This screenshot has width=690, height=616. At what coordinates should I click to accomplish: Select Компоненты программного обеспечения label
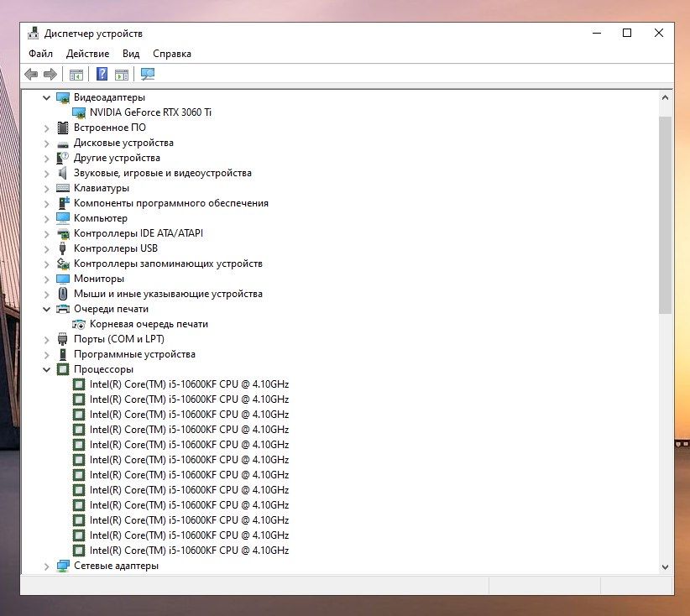170,203
